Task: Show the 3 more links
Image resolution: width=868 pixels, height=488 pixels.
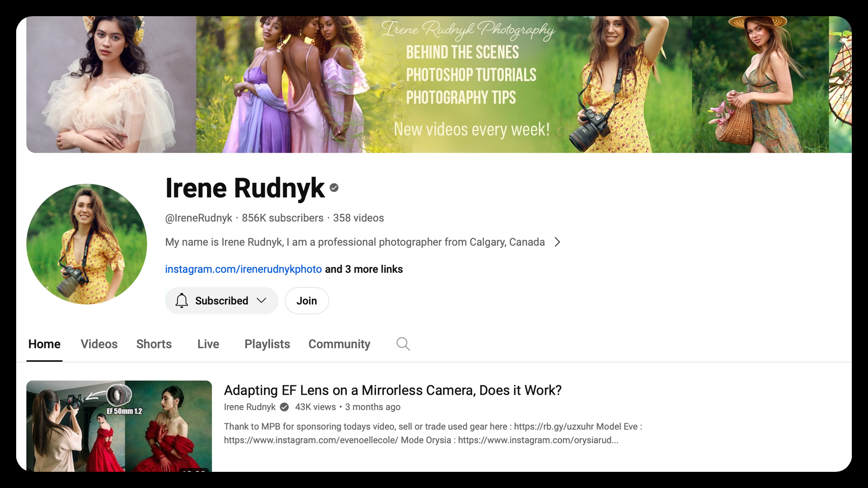Action: (363, 269)
